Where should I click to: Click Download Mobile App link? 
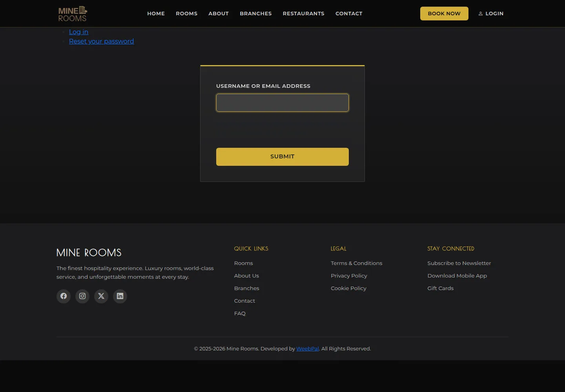click(x=457, y=276)
